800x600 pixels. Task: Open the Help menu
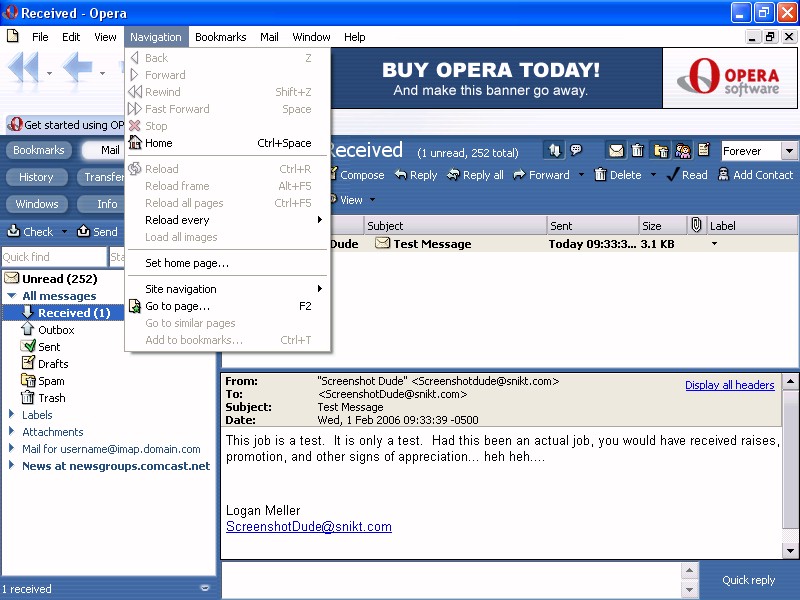pos(355,37)
